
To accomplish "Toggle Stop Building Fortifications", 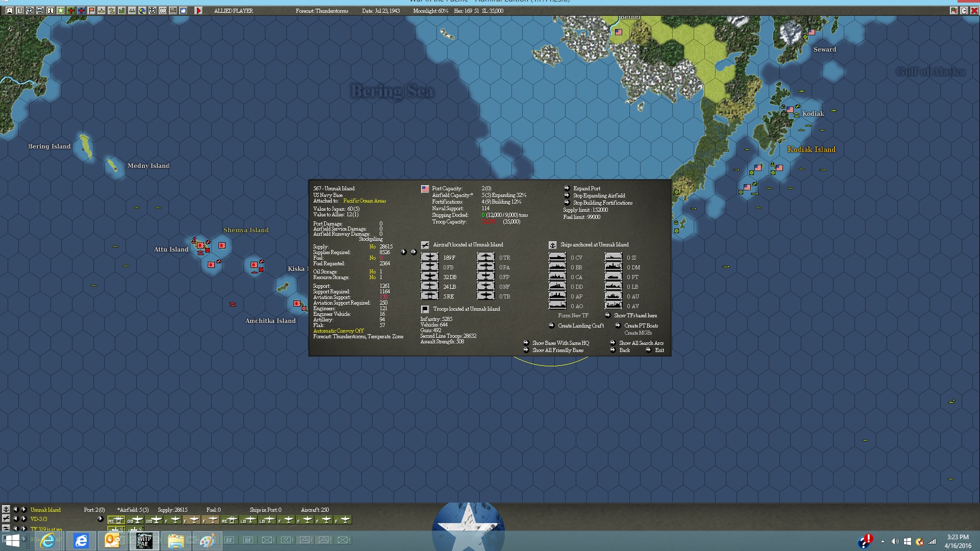I will pos(602,203).
